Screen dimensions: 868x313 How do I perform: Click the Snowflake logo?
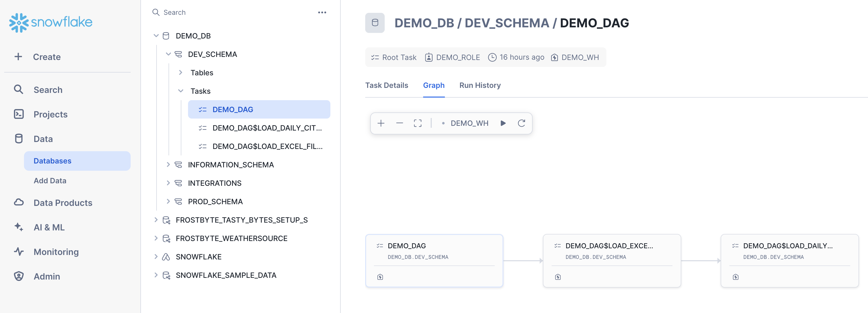[x=50, y=23]
